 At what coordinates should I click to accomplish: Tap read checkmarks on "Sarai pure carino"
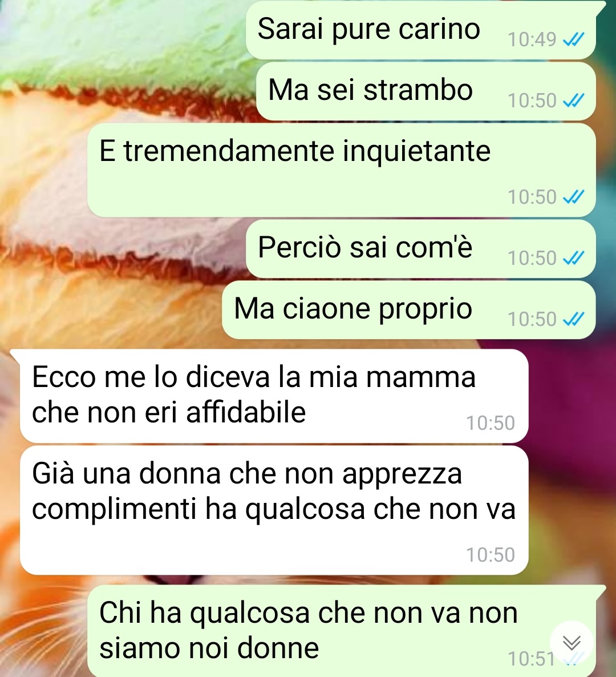574,39
